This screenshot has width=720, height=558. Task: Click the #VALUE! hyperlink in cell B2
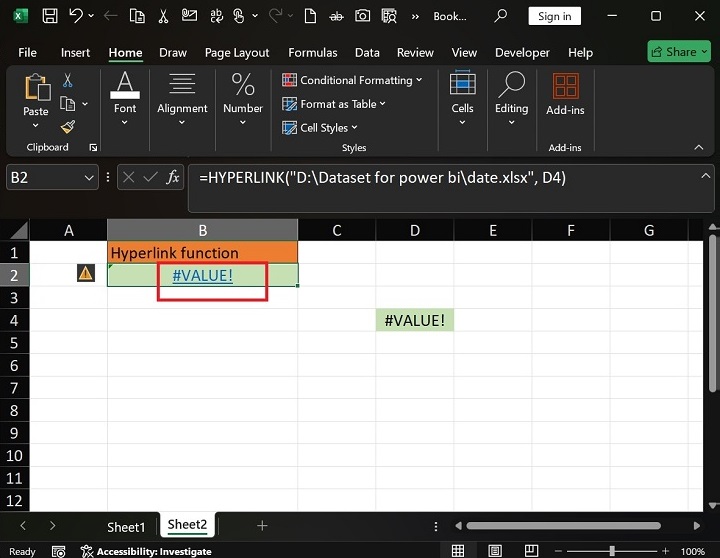[x=202, y=275]
